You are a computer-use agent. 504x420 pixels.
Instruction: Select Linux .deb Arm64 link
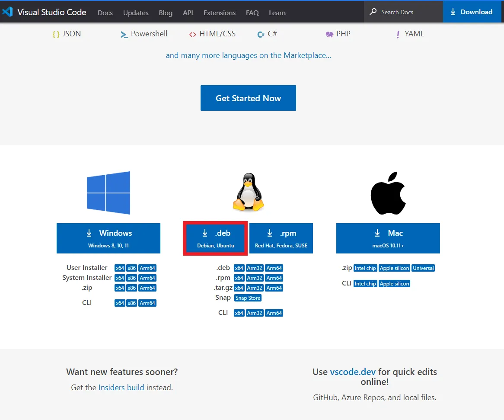pos(274,268)
